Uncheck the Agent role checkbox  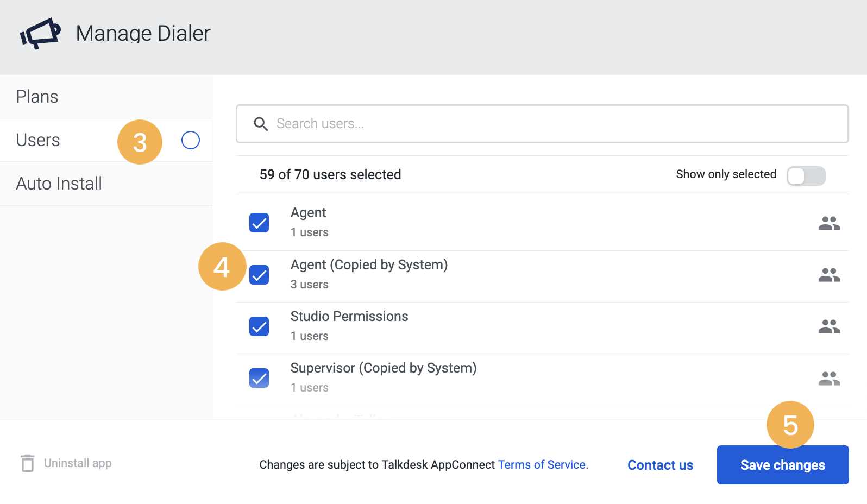259,223
